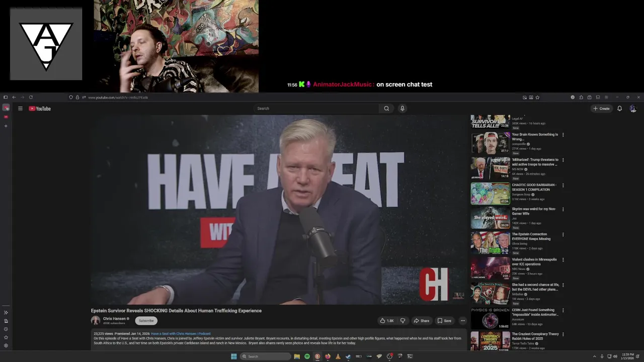Open Steam from the taskbar

coord(348,356)
